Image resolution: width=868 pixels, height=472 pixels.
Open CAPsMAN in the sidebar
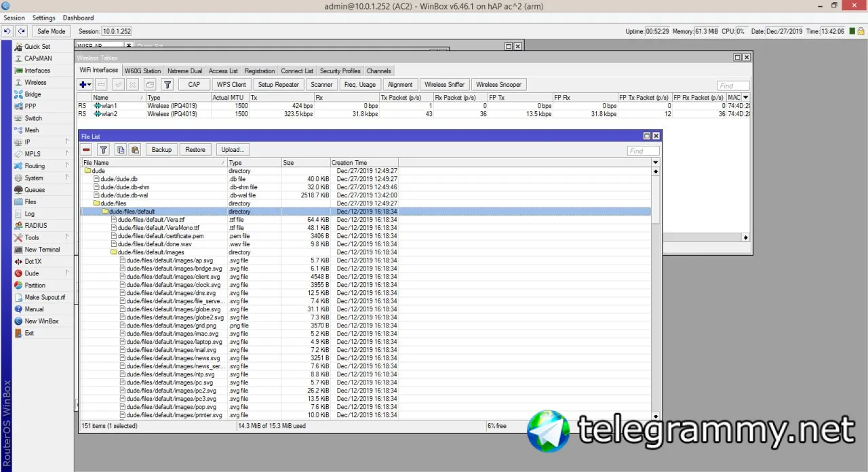38,58
